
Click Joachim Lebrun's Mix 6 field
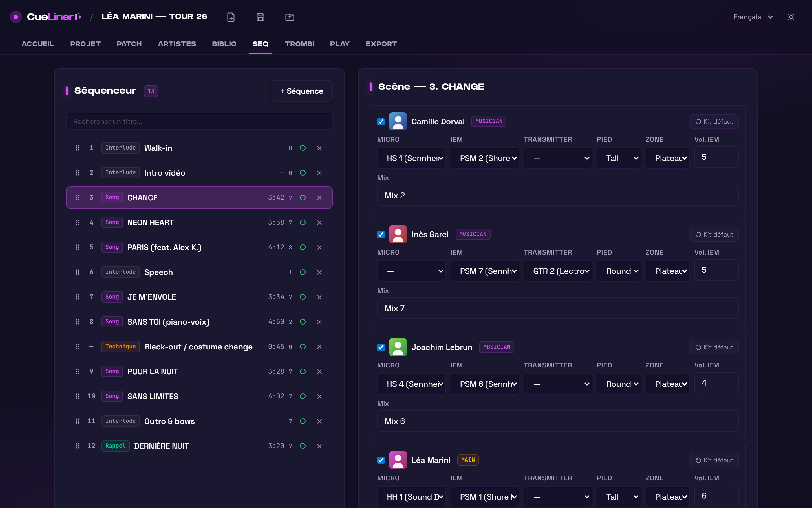(x=558, y=421)
